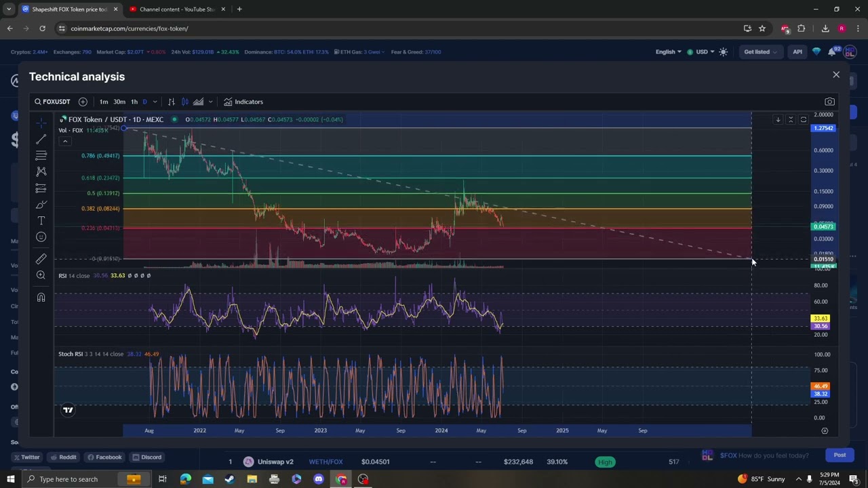Select the 30m timeframe
Image resolution: width=868 pixels, height=488 pixels.
119,102
